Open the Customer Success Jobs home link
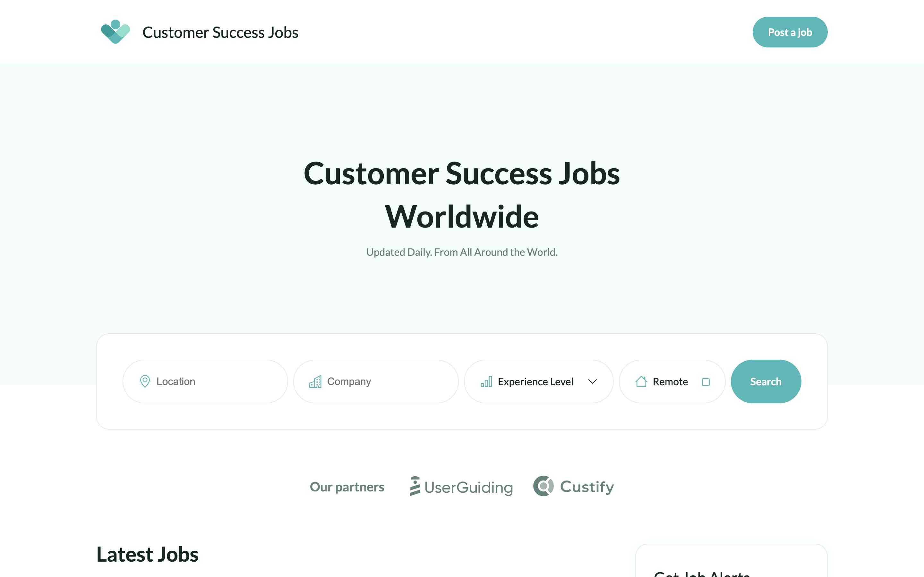The height and width of the screenshot is (577, 924). click(x=220, y=32)
